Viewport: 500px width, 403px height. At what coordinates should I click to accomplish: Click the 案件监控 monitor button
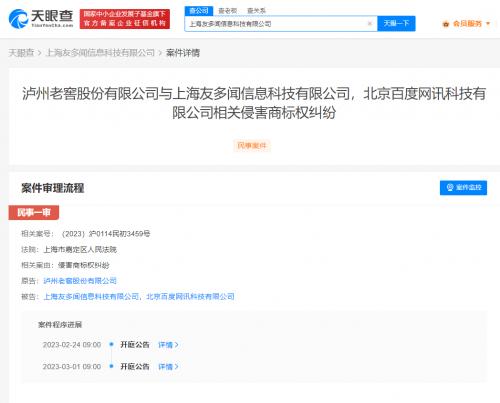pos(463,188)
